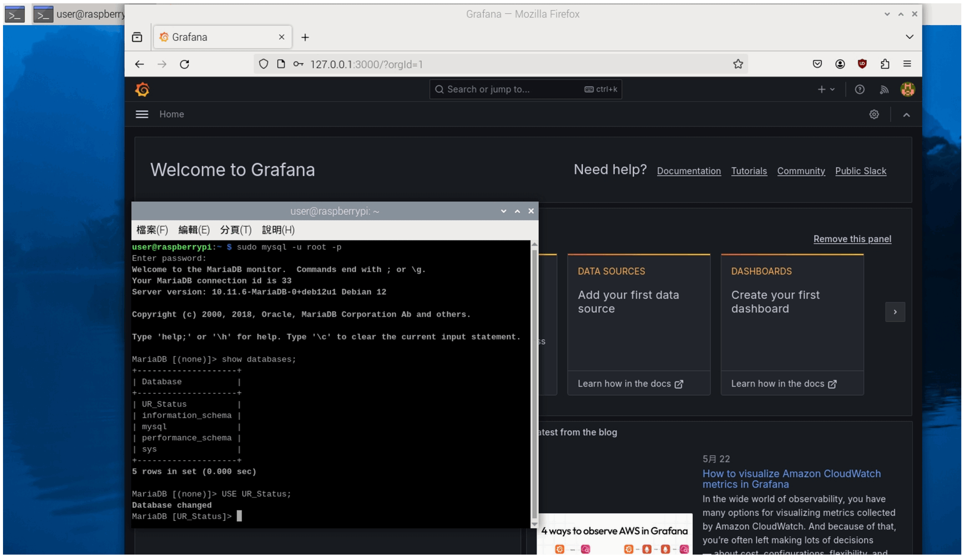Reload the page in Firefox
The image size is (964, 560).
(185, 64)
